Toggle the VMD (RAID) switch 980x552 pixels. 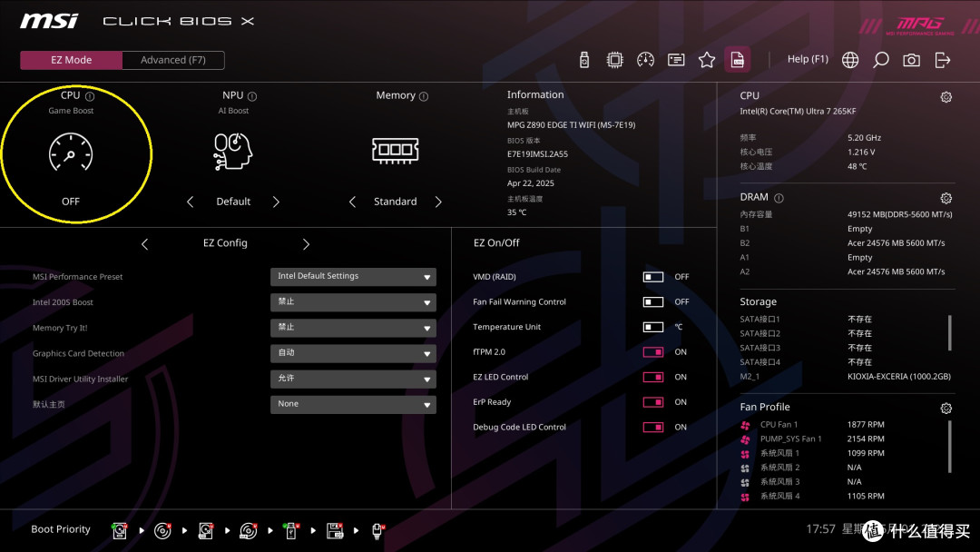coord(653,277)
